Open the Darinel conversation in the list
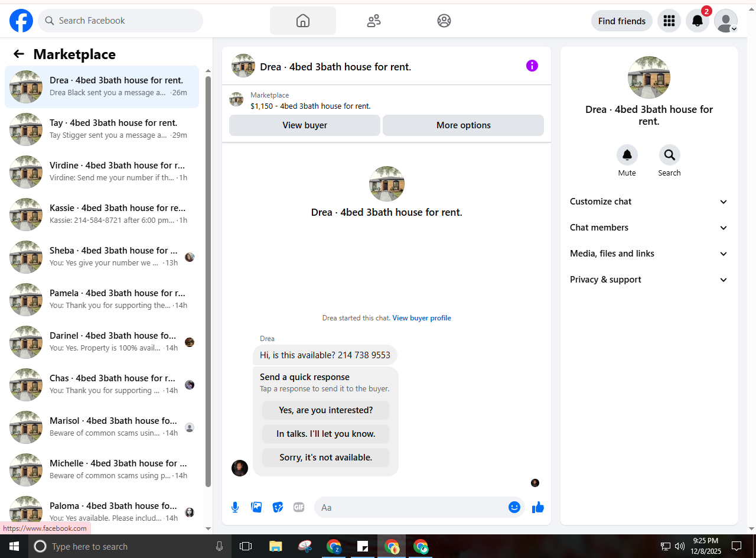Screen dimensions: 756x558 [102, 342]
